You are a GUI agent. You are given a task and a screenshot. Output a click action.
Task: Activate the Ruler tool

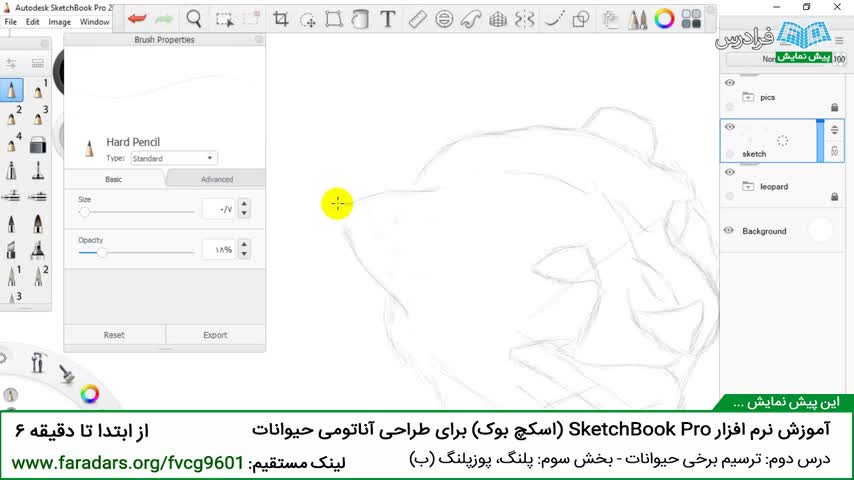pyautogui.click(x=417, y=20)
